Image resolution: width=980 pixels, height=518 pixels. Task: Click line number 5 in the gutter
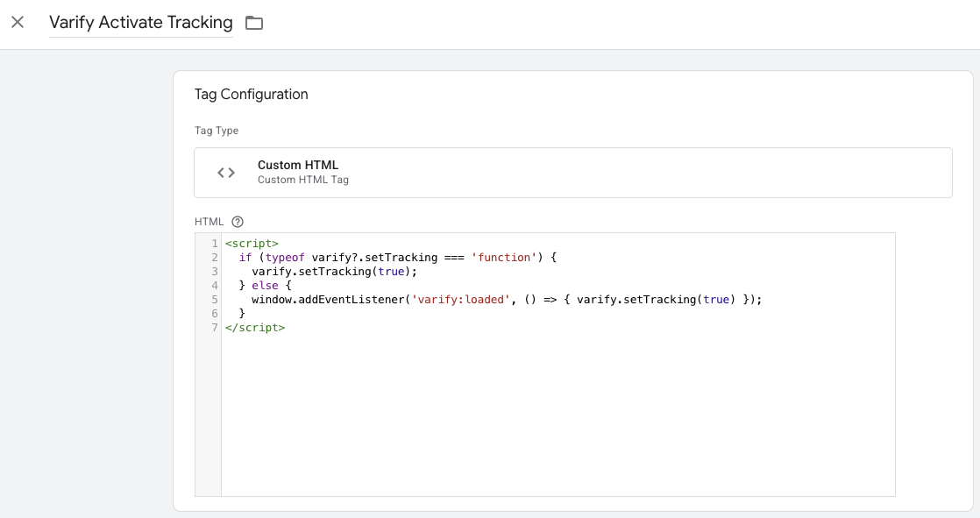coord(214,300)
